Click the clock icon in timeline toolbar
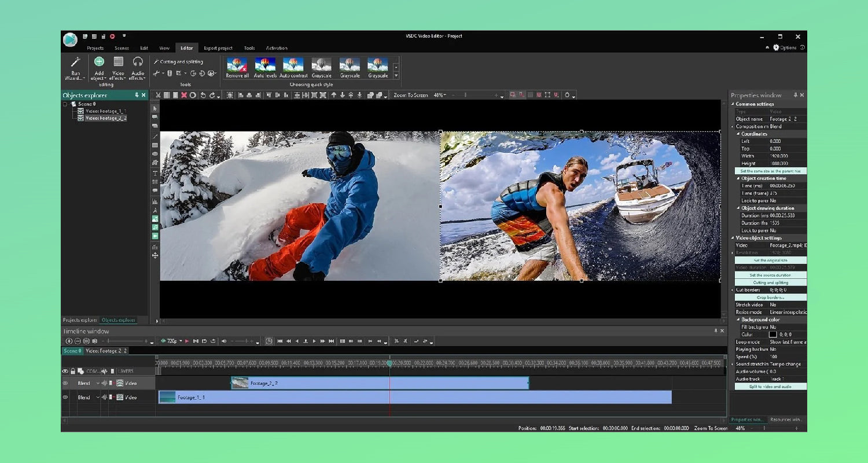 click(269, 341)
